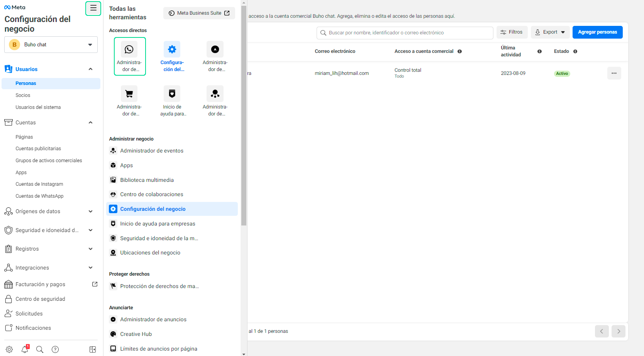Open Inicio de ayuda shortcut icon
644x356 pixels.
click(x=172, y=94)
